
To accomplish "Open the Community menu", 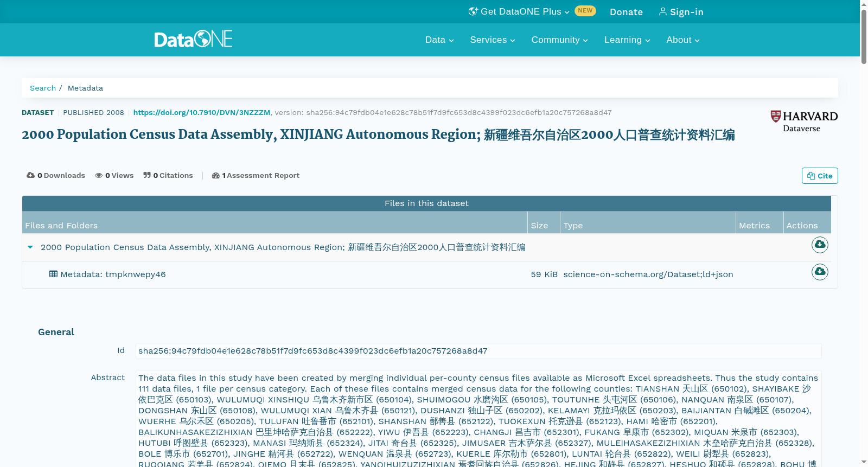I will pyautogui.click(x=559, y=40).
